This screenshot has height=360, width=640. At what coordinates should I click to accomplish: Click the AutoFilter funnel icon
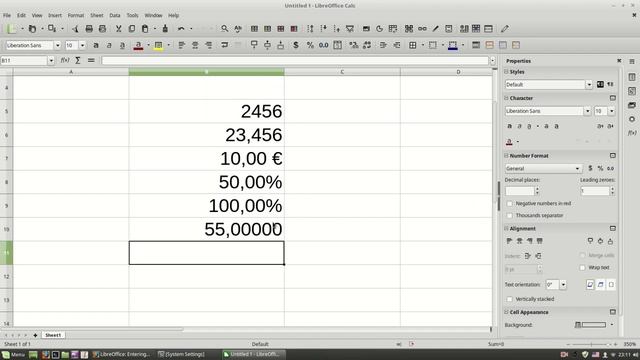tap(350, 29)
